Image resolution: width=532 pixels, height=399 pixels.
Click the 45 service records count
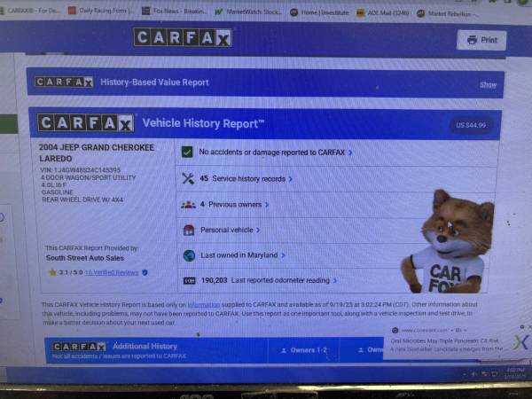click(x=204, y=178)
